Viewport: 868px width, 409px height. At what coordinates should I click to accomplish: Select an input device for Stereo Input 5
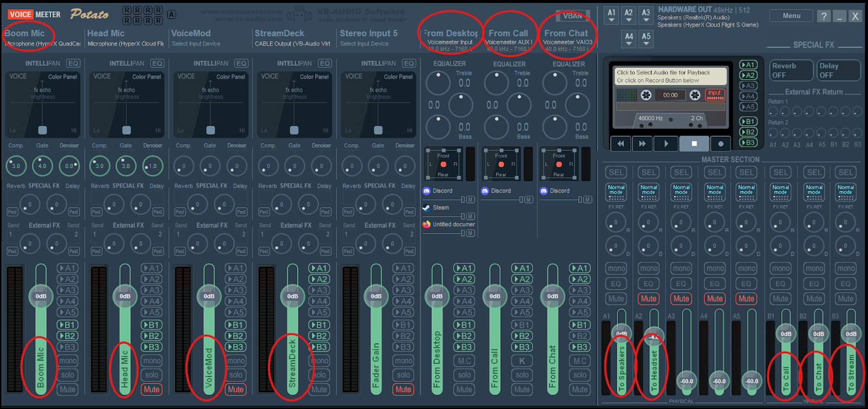(x=364, y=44)
